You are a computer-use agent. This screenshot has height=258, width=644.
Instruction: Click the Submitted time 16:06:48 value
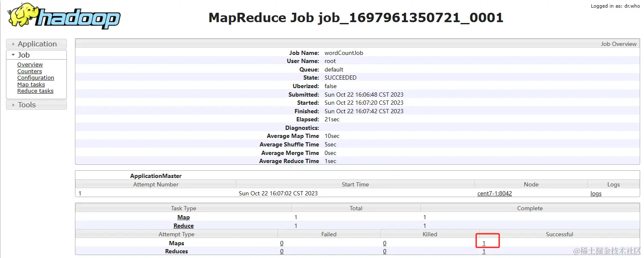pyautogui.click(x=364, y=95)
